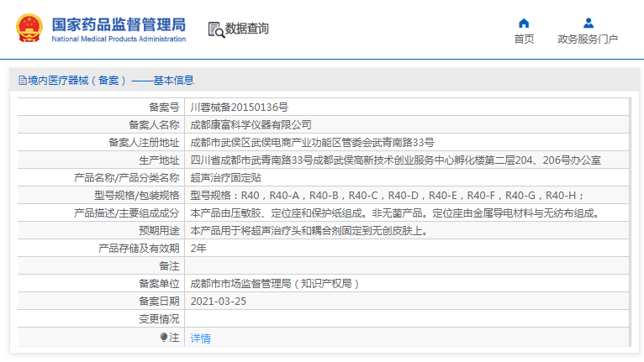
Task: Select the registered address ending 武青南路33号
Action: 312,143
